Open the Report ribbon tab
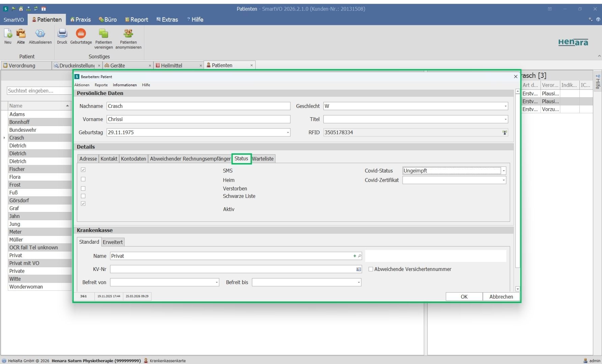 [x=137, y=20]
